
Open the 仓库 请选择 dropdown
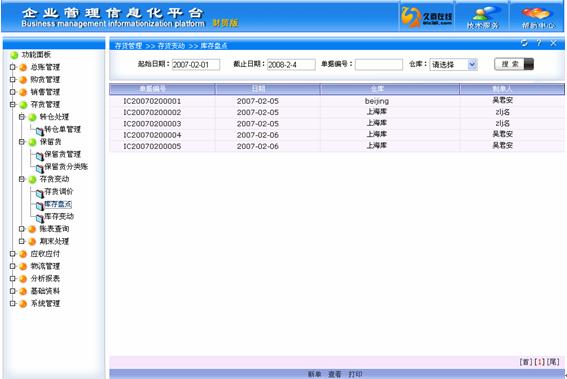pyautogui.click(x=453, y=65)
